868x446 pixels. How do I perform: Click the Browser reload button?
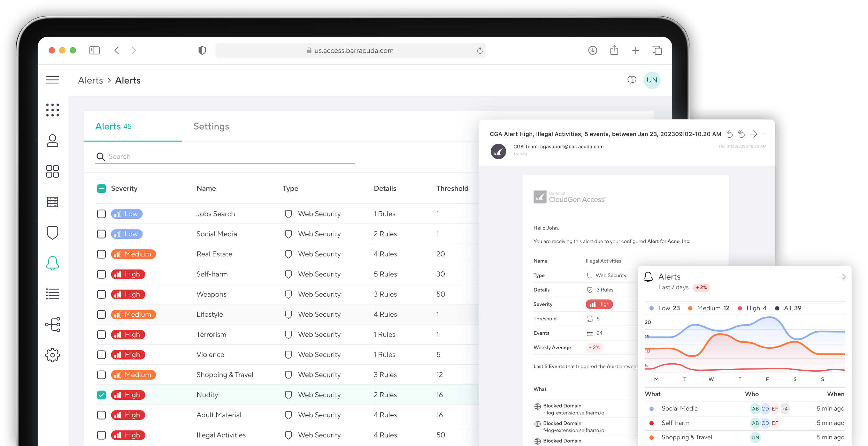pos(480,51)
